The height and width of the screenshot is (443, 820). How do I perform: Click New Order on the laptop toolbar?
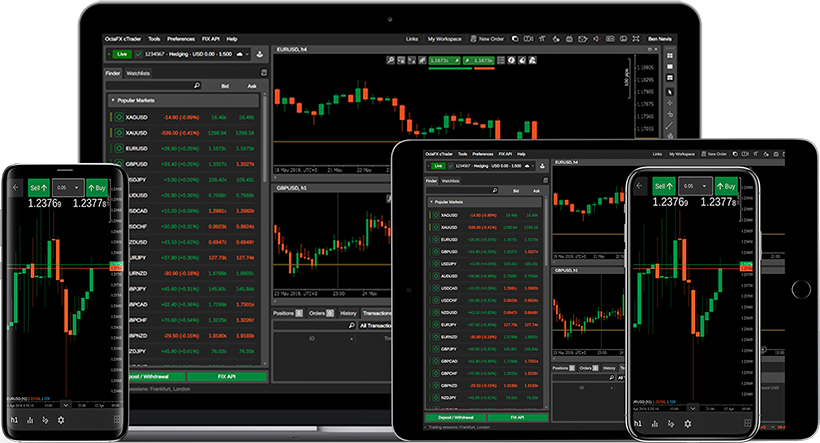point(487,39)
